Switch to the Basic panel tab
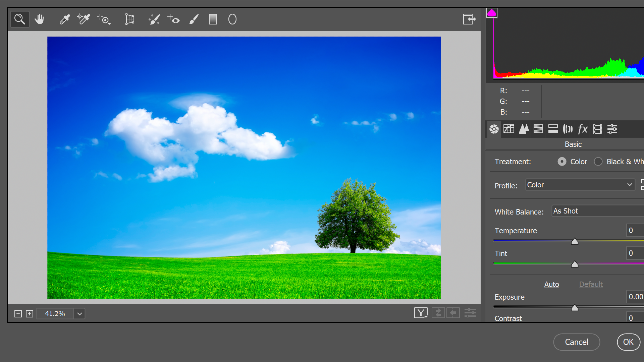The height and width of the screenshot is (362, 644). point(494,129)
